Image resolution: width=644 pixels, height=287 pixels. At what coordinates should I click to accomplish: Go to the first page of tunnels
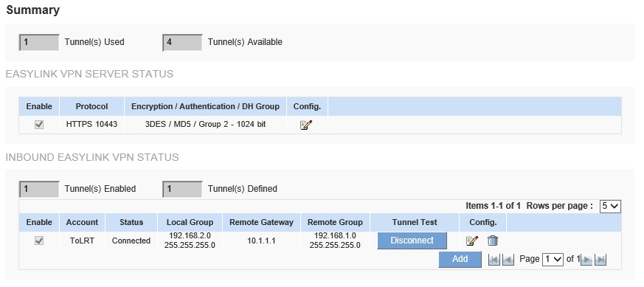[494, 260]
